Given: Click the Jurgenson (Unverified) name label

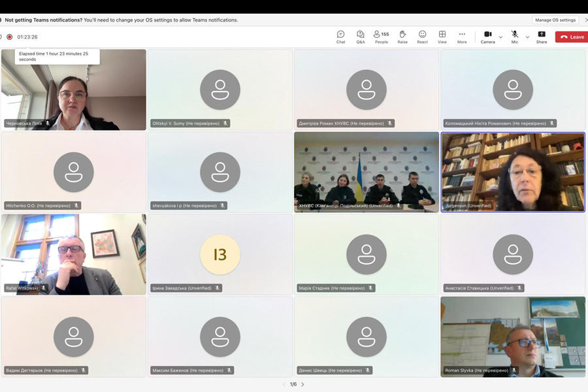Looking at the screenshot, I should (x=468, y=206).
